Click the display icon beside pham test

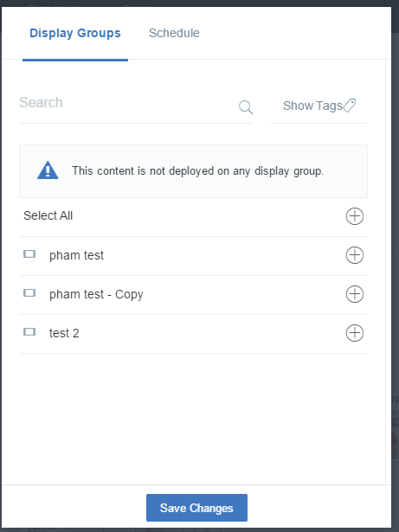pos(29,253)
